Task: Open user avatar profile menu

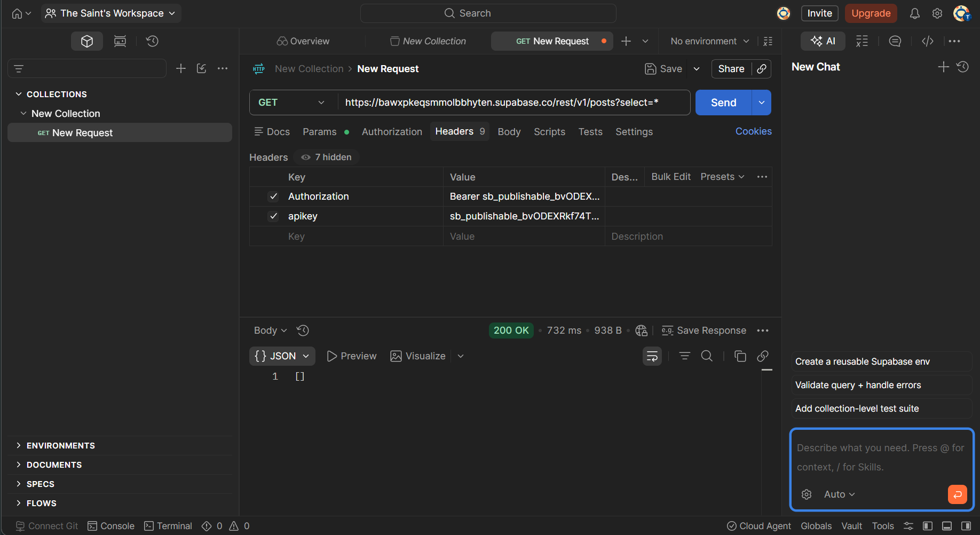Action: [x=961, y=13]
